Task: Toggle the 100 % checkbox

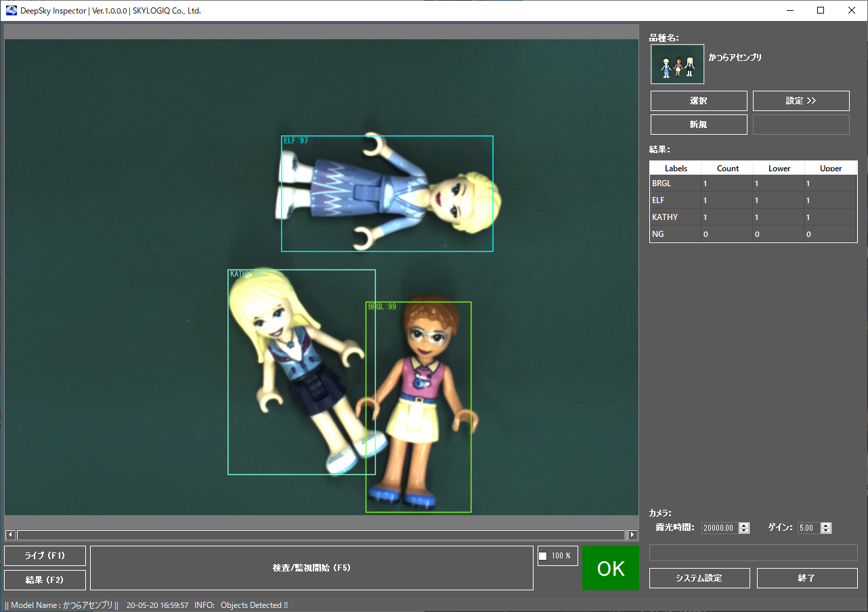Action: [x=542, y=556]
